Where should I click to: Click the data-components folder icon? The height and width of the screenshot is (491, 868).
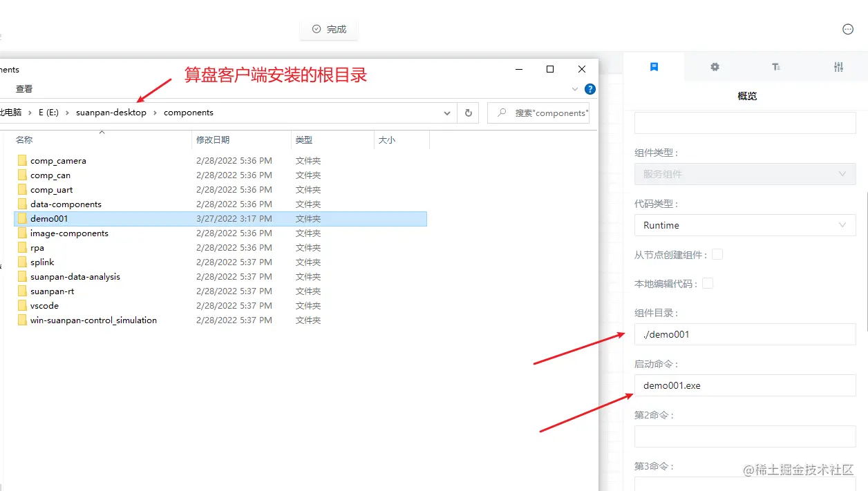23,204
